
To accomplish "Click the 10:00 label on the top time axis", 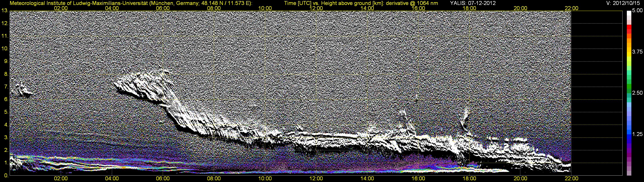I will point(265,8).
